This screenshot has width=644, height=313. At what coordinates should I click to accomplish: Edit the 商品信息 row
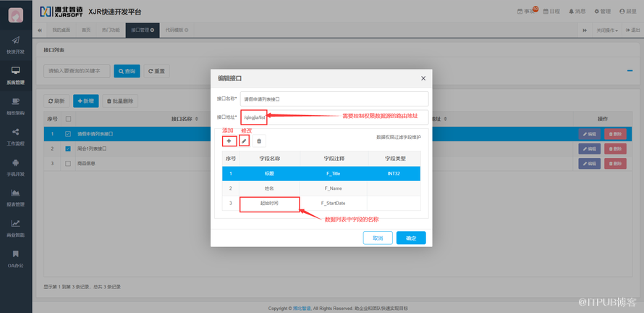click(590, 163)
